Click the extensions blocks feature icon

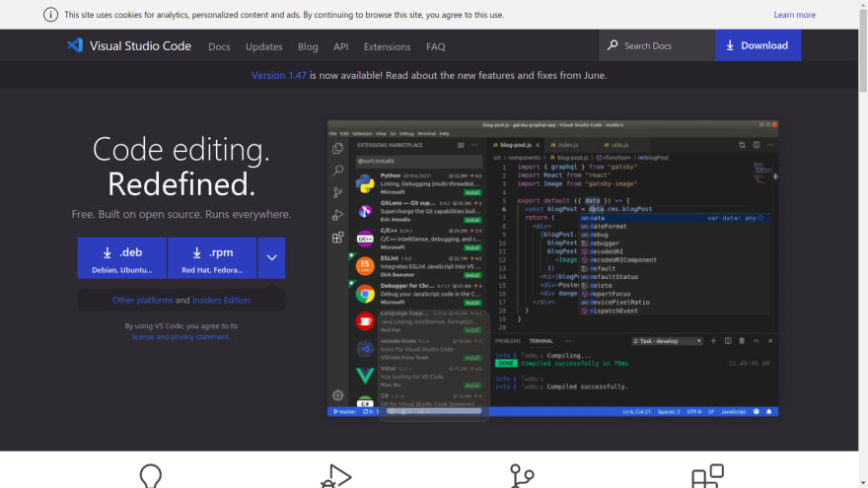pyautogui.click(x=707, y=476)
